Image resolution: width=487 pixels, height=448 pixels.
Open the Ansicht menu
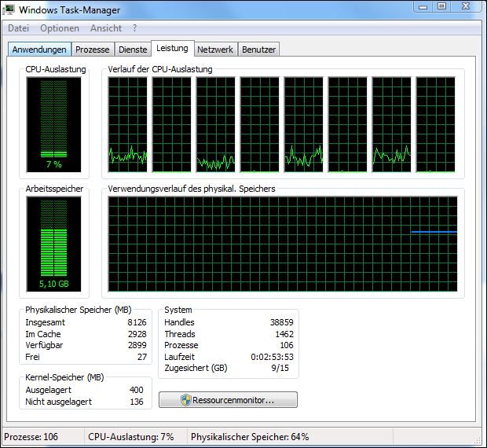[x=106, y=28]
